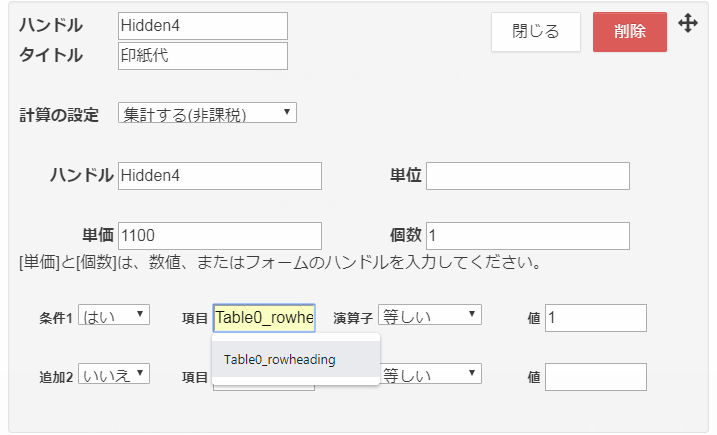The height and width of the screenshot is (435, 717).
Task: Click the top ハンドル field containing Hidden4
Action: click(x=202, y=26)
